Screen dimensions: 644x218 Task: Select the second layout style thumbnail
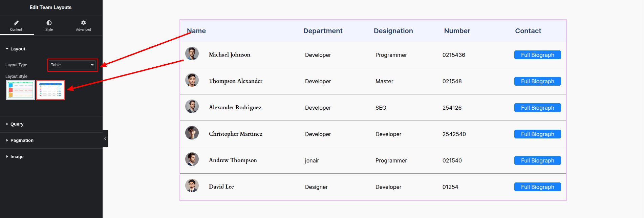[x=50, y=90]
